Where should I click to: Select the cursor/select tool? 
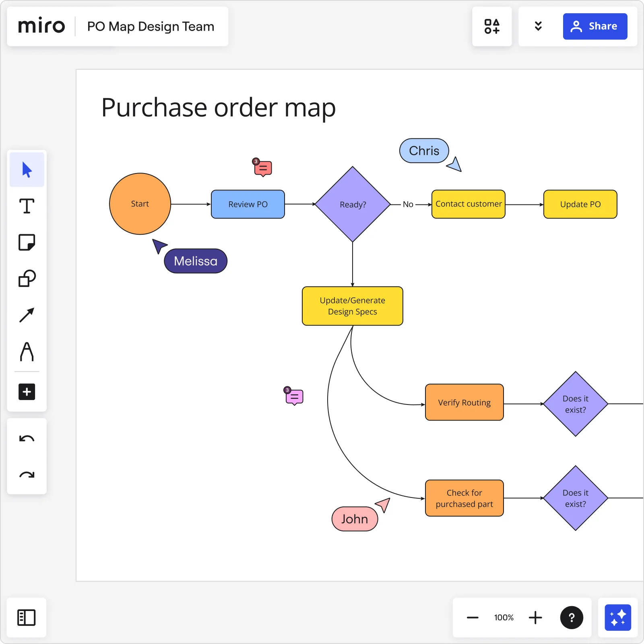point(27,169)
